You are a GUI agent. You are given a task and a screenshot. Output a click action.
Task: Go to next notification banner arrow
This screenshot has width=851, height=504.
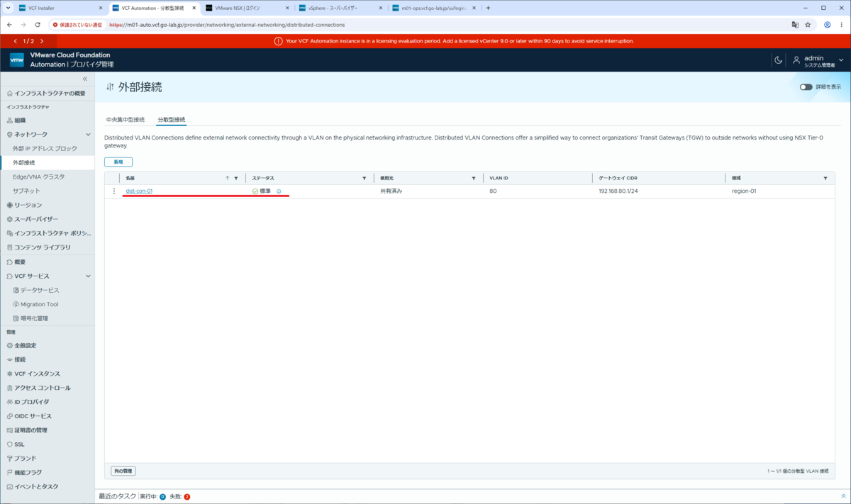42,41
